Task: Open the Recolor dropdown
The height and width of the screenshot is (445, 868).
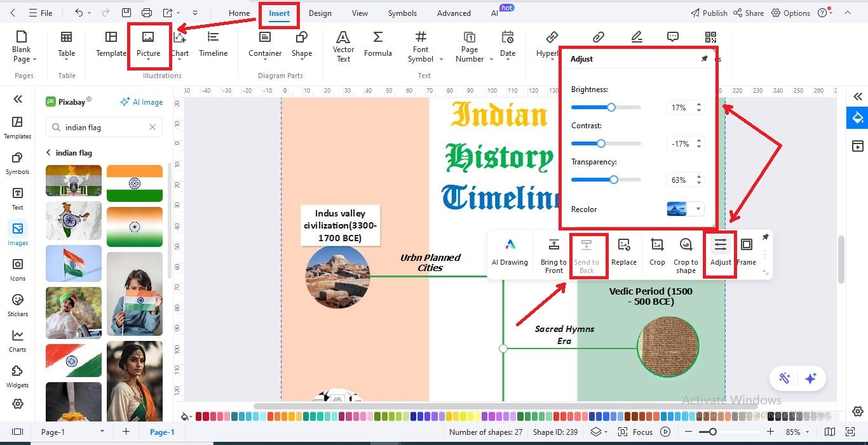Action: tap(698, 209)
